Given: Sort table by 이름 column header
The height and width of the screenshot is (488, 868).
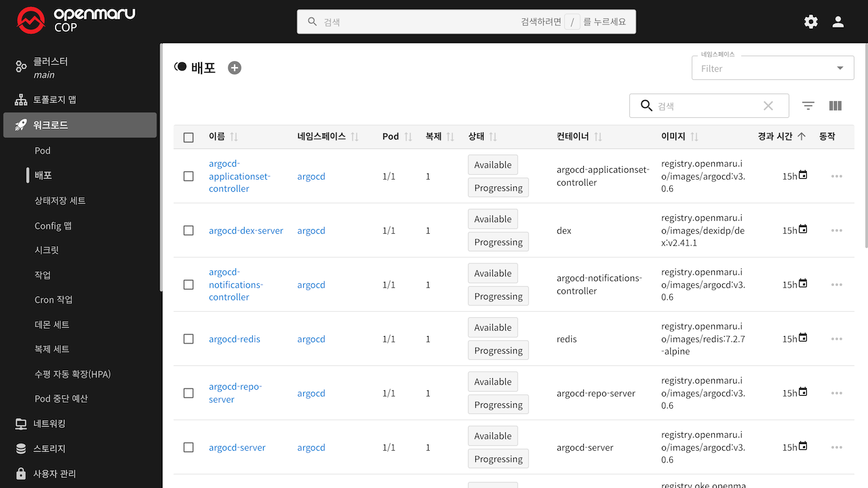Looking at the screenshot, I should point(217,137).
